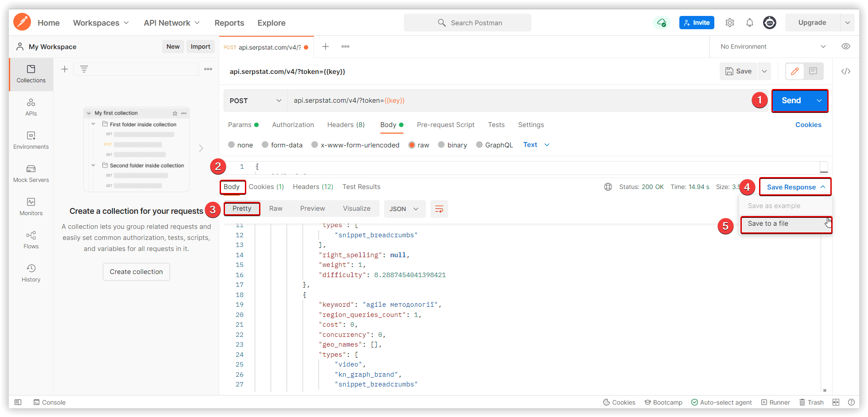Open the code snippet panel
This screenshot has width=868, height=417.
pyautogui.click(x=846, y=71)
